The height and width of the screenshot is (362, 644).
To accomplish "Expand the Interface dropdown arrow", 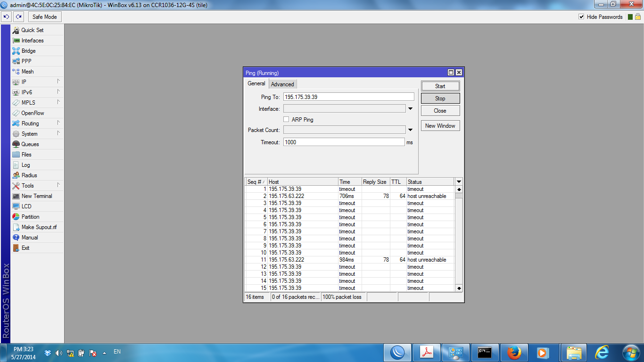I will 410,109.
